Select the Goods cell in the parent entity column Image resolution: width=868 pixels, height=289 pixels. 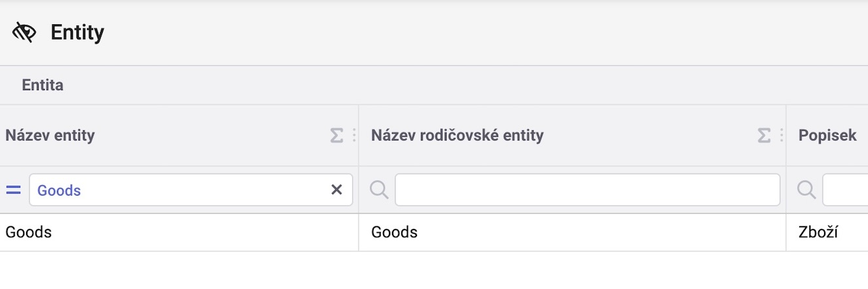click(x=572, y=232)
